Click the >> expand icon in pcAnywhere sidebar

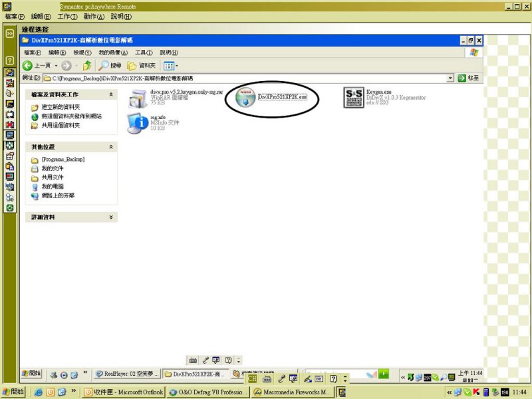coord(10,34)
